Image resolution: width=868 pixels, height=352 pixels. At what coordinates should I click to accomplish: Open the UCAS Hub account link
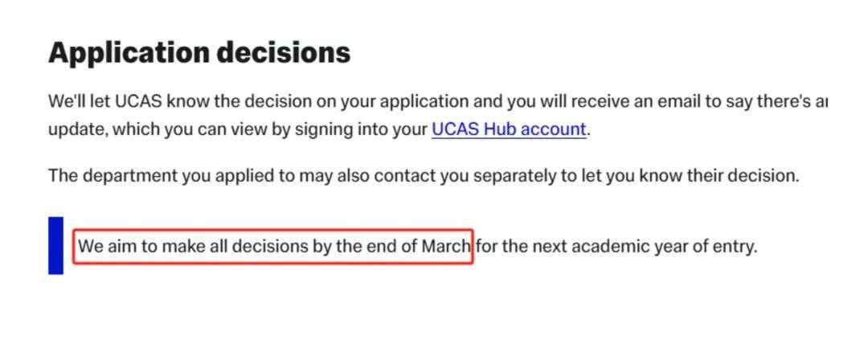pyautogui.click(x=509, y=129)
